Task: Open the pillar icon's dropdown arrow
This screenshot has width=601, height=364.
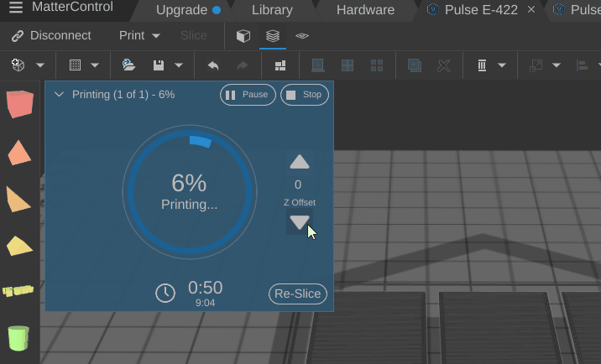Action: click(x=502, y=65)
